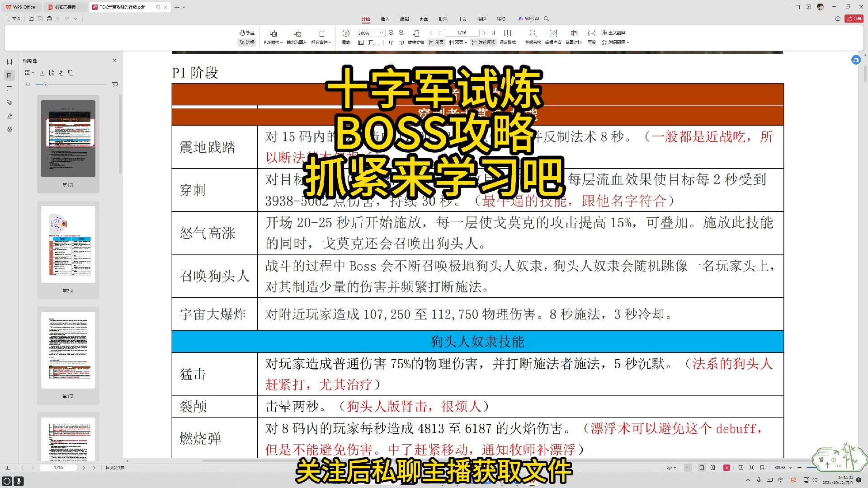
Task: Select page 2 thumbnail
Action: tap(68, 244)
